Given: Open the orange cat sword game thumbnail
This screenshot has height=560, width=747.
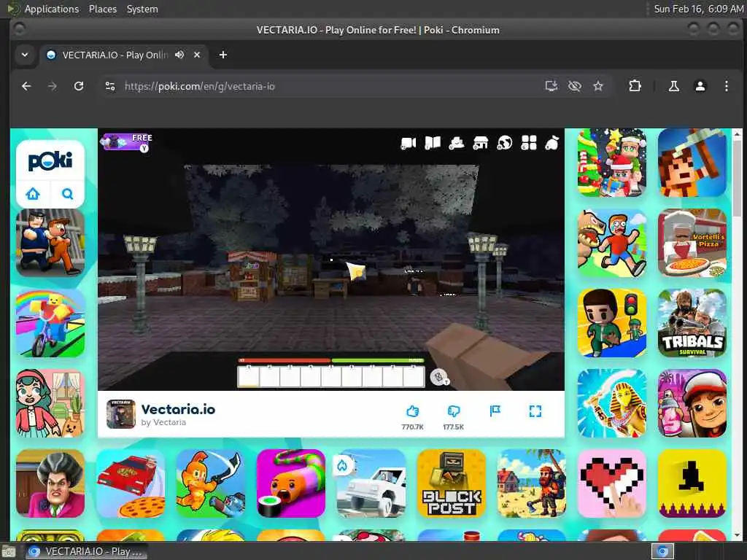Looking at the screenshot, I should point(211,483).
